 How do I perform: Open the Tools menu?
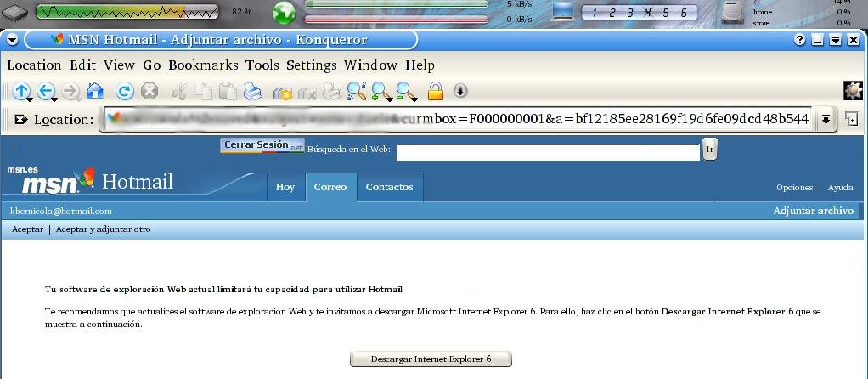point(262,65)
